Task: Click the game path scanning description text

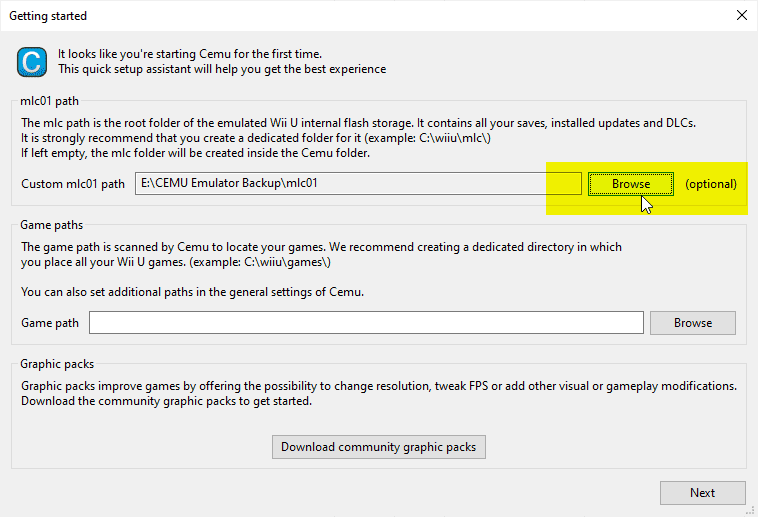Action: 321,254
